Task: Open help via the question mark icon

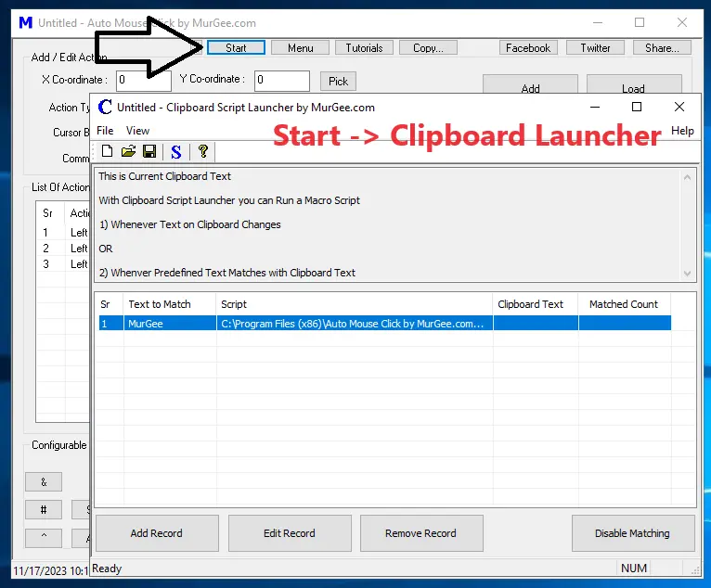Action: click(x=202, y=151)
